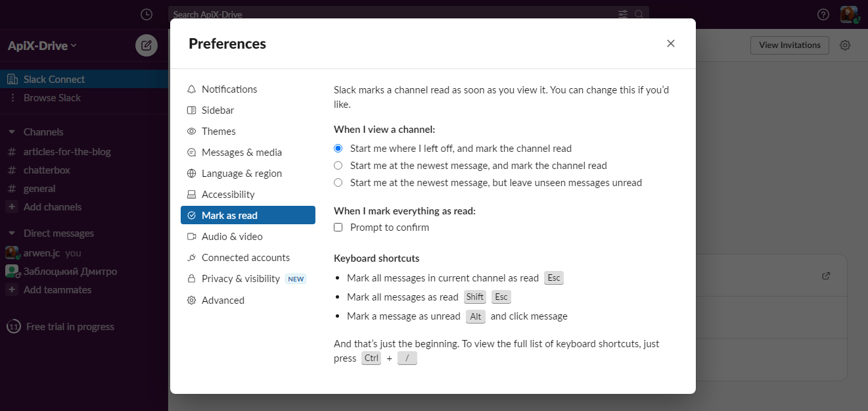Viewport: 868px width, 411px height.
Task: Switch to Accessibility preferences
Action: click(248, 194)
